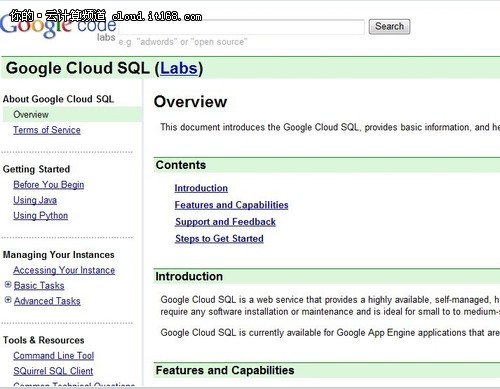This screenshot has height=389, width=500.
Task: Click the Introduction section heading
Action: click(189, 276)
